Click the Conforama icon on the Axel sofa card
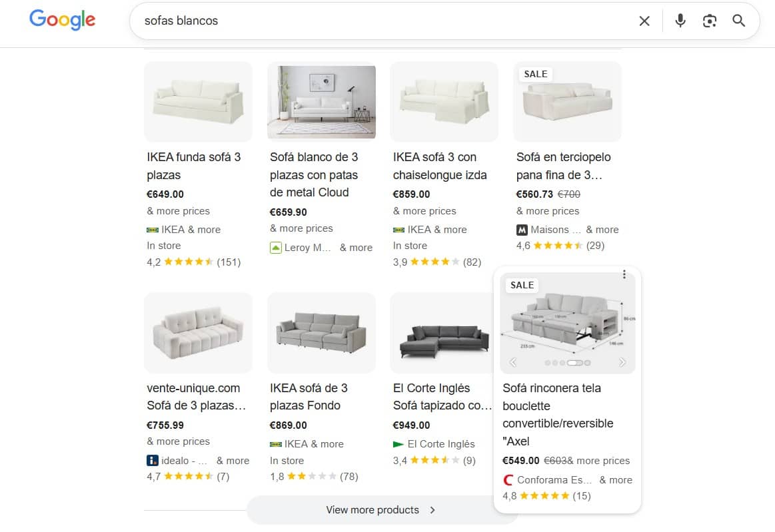The image size is (775, 532). coord(509,479)
